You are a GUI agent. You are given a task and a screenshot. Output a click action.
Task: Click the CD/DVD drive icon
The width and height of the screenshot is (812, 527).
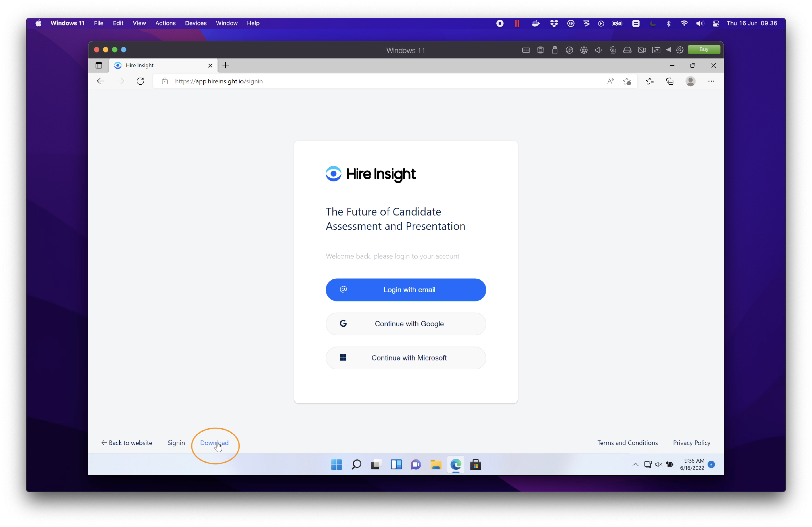pos(569,50)
